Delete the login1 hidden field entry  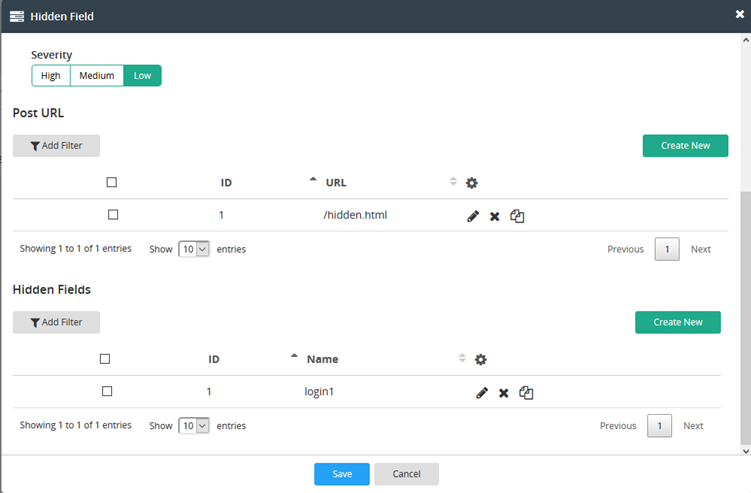click(503, 393)
